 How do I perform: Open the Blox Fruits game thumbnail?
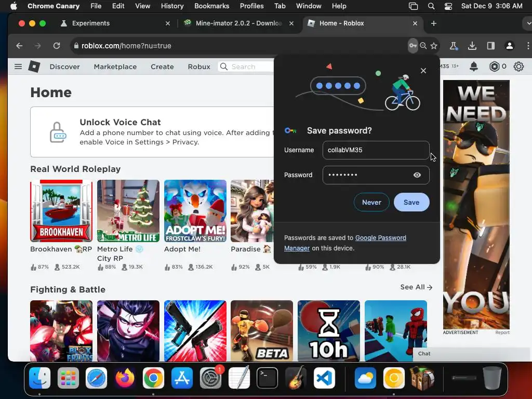tap(61, 331)
